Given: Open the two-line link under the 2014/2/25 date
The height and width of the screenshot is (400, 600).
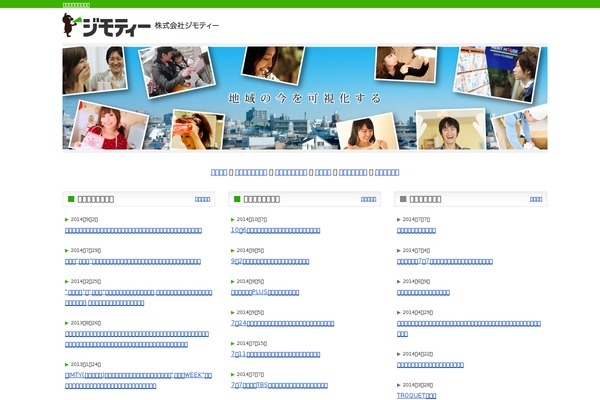Looking at the screenshot, I should coord(138,297).
